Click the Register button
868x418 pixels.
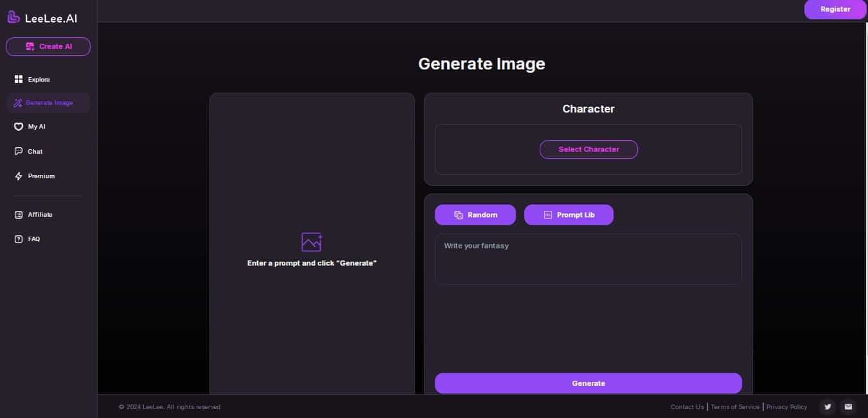(x=835, y=10)
